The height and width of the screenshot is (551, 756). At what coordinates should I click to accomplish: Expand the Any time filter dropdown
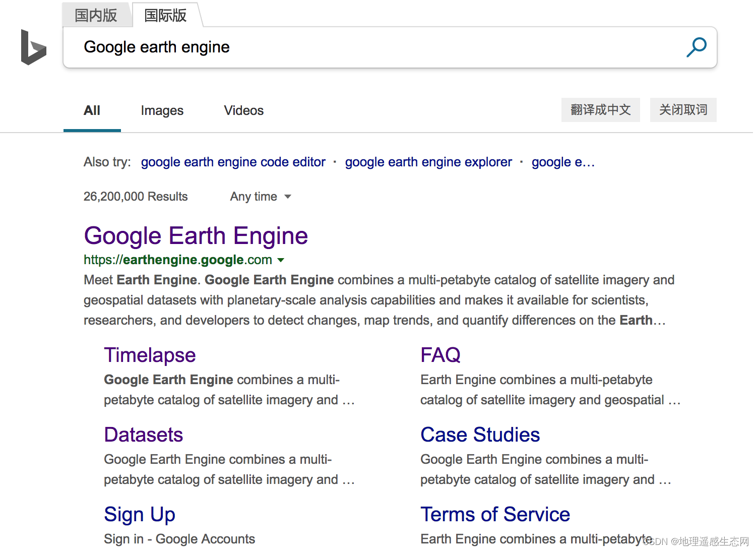point(261,197)
